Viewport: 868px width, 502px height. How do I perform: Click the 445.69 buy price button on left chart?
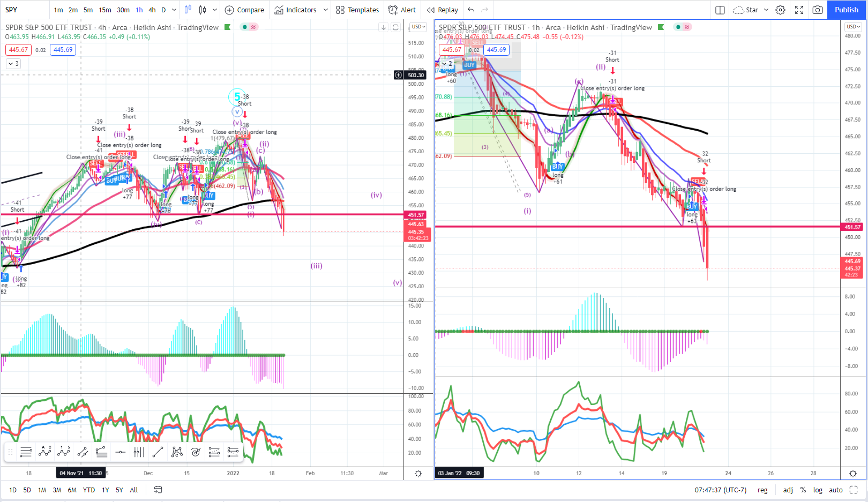[x=63, y=50]
